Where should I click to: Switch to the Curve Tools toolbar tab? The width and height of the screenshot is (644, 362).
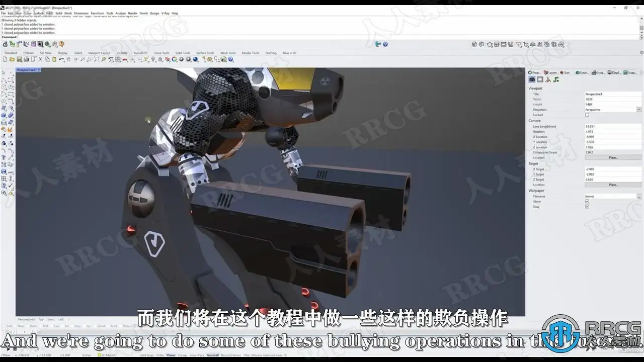tap(162, 53)
